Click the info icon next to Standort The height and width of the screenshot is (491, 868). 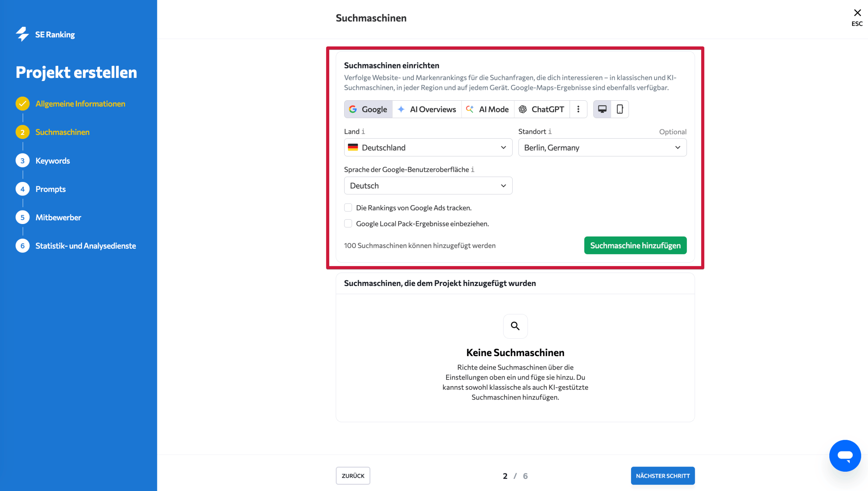tap(550, 131)
